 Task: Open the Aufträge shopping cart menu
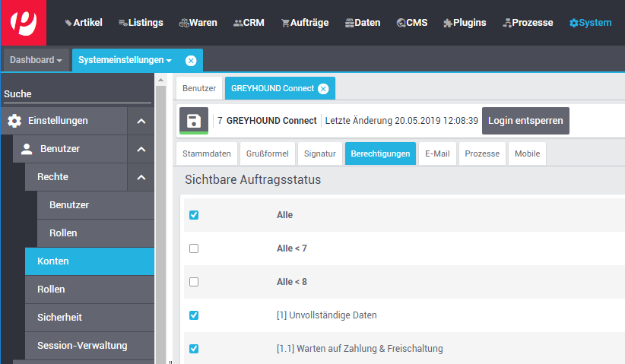pyautogui.click(x=305, y=23)
